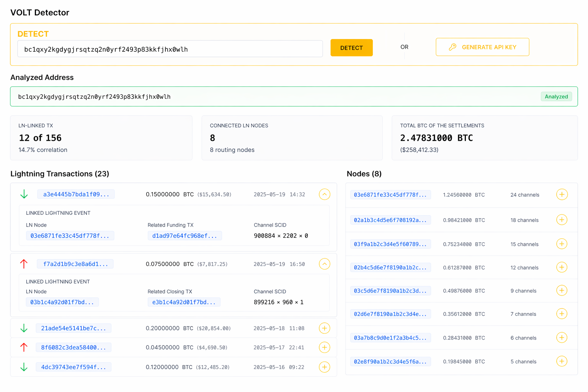Image resolution: width=588 pixels, height=392 pixels.
Task: Expand node 02a1b3c4d5e6f708192a details
Action: pyautogui.click(x=562, y=220)
